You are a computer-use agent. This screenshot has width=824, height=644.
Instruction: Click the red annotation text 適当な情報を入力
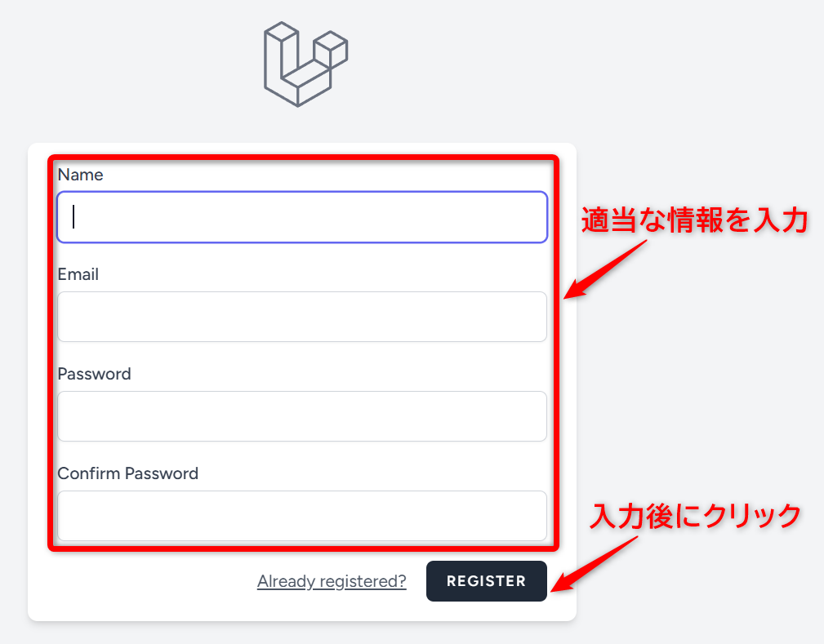694,221
